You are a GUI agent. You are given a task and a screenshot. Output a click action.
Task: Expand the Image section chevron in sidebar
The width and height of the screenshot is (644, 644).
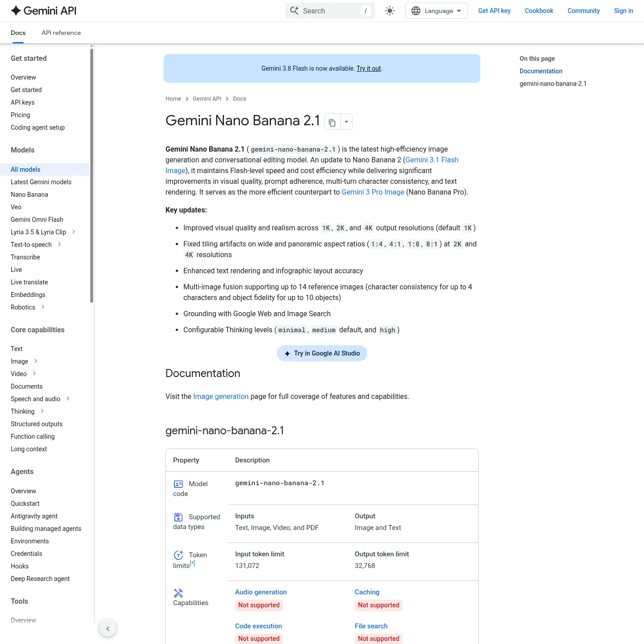click(x=36, y=361)
